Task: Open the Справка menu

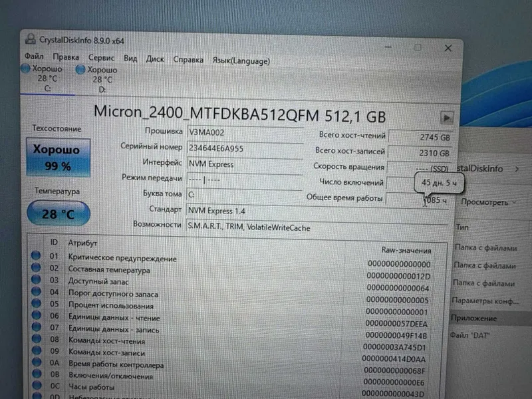Action: 188,60
